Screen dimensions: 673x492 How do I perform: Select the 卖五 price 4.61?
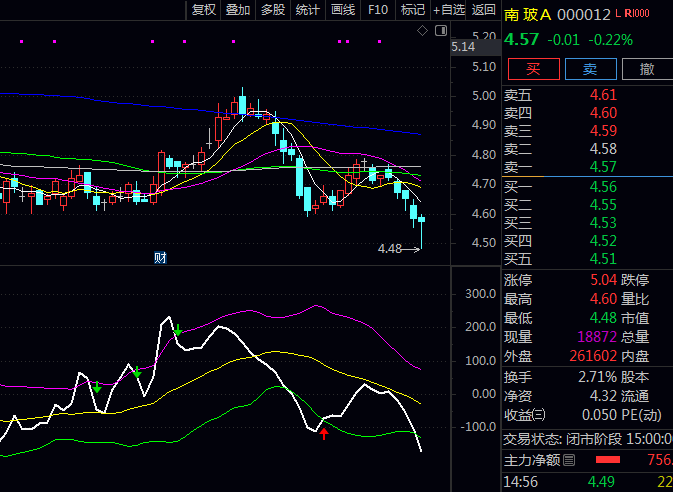tap(603, 94)
